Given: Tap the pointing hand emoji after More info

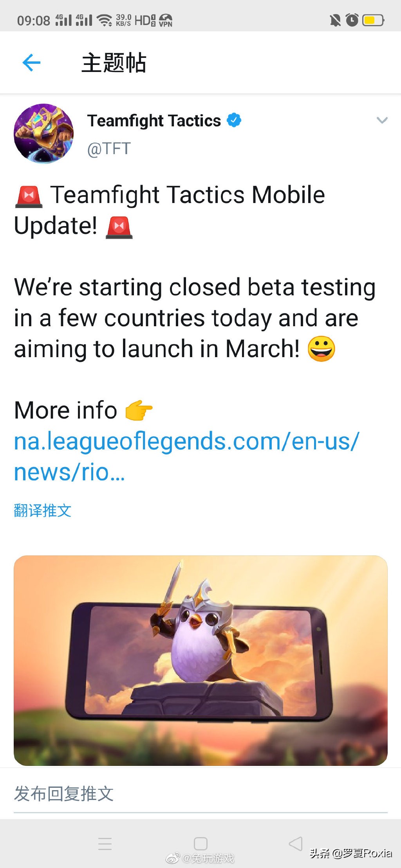Looking at the screenshot, I should (139, 410).
